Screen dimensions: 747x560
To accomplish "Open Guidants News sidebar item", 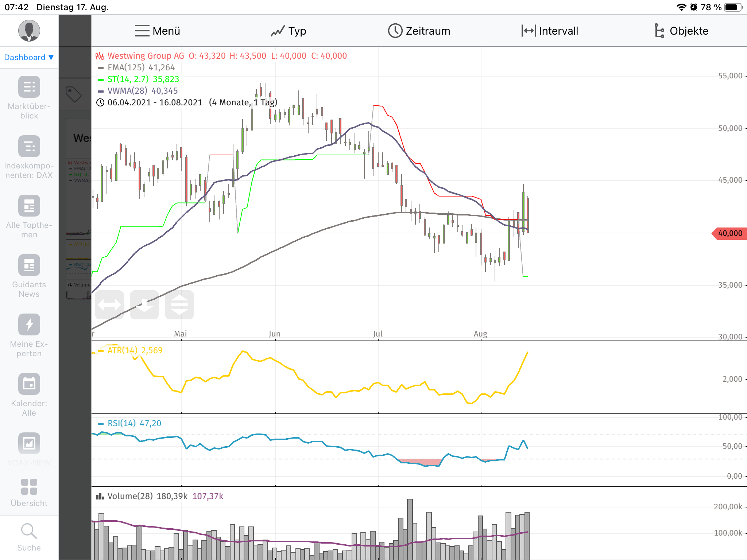I will coord(29,265).
